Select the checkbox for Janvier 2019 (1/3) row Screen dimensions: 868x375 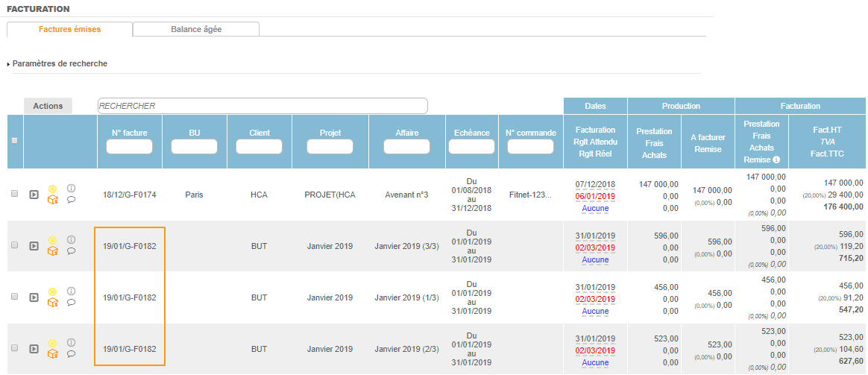(x=14, y=297)
